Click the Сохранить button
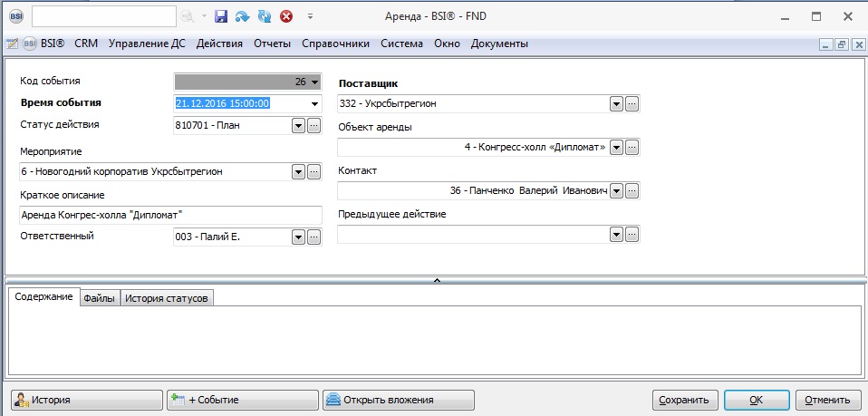Viewport: 868px width, 416px height. (686, 399)
